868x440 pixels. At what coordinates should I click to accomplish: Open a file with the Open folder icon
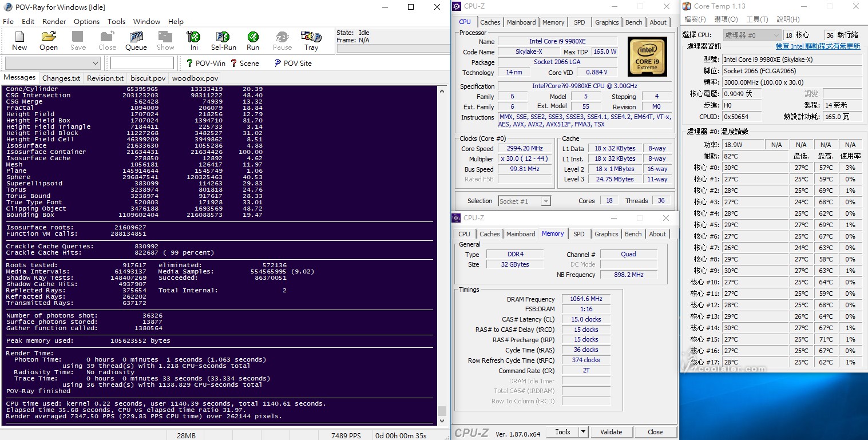[49, 37]
